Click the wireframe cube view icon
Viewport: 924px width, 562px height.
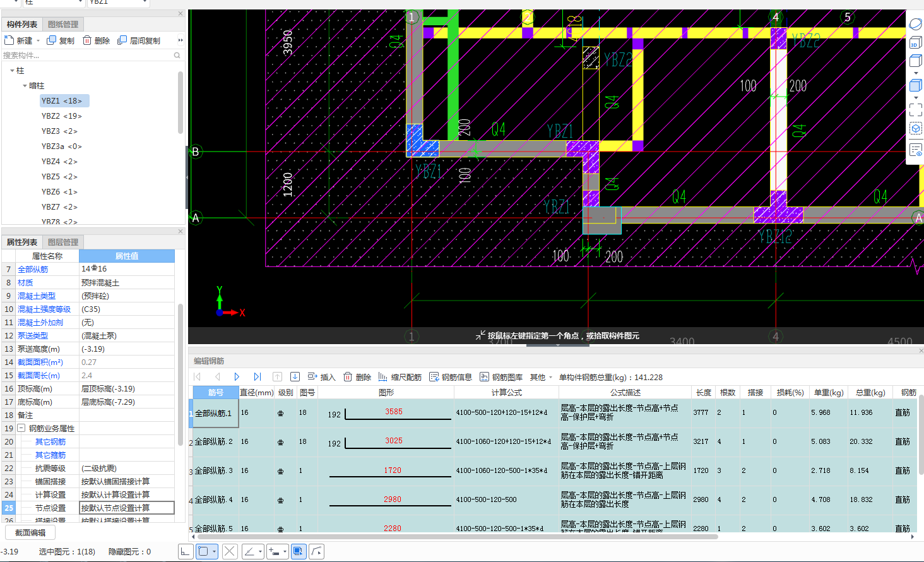point(916,61)
